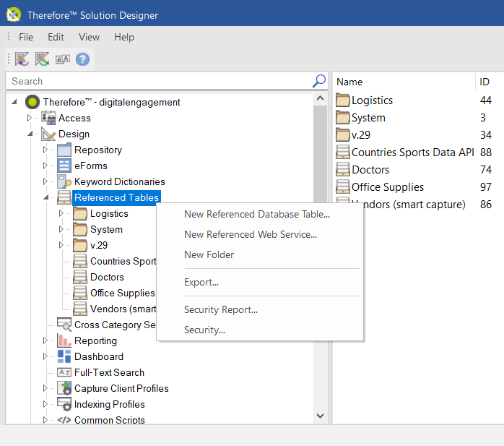Select Vendors (smart capture) in right list

tap(414, 205)
